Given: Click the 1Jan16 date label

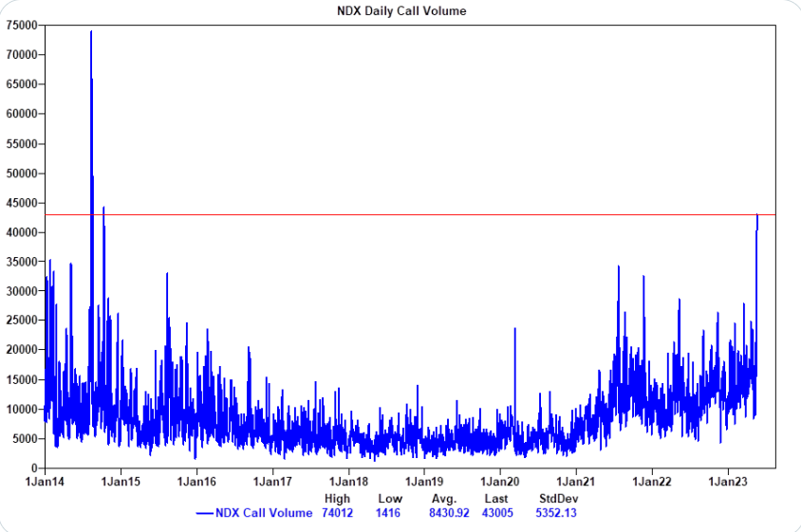Looking at the screenshot, I should coord(196,482).
